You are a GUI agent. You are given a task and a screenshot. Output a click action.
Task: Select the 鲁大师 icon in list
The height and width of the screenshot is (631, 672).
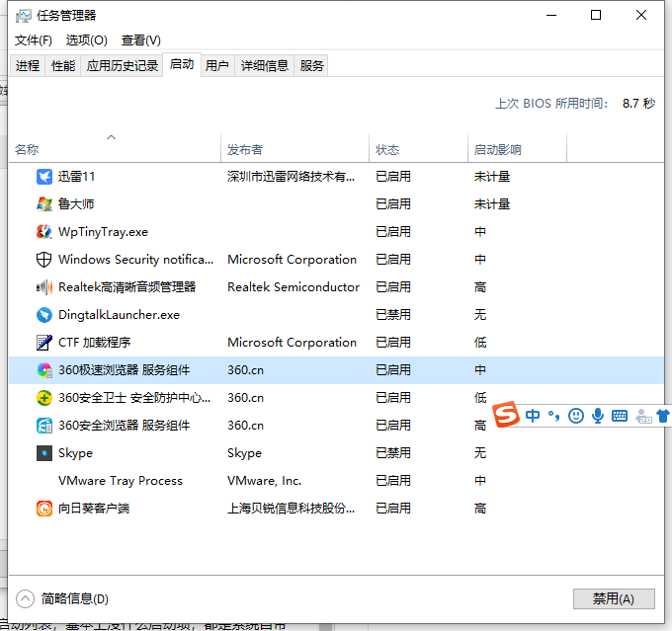point(44,204)
